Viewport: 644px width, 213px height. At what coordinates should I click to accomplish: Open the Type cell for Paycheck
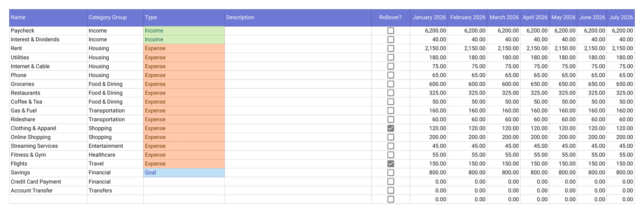tap(184, 31)
